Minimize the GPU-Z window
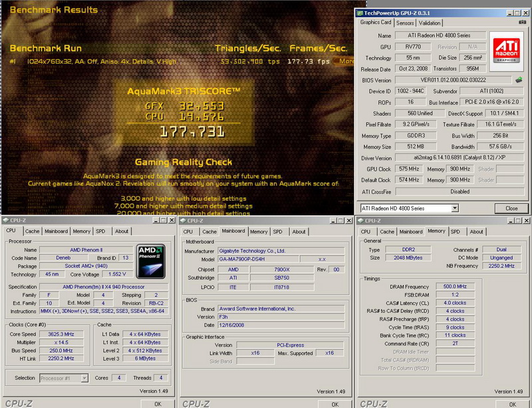Viewport: 532px width, 408px height. coord(510,13)
